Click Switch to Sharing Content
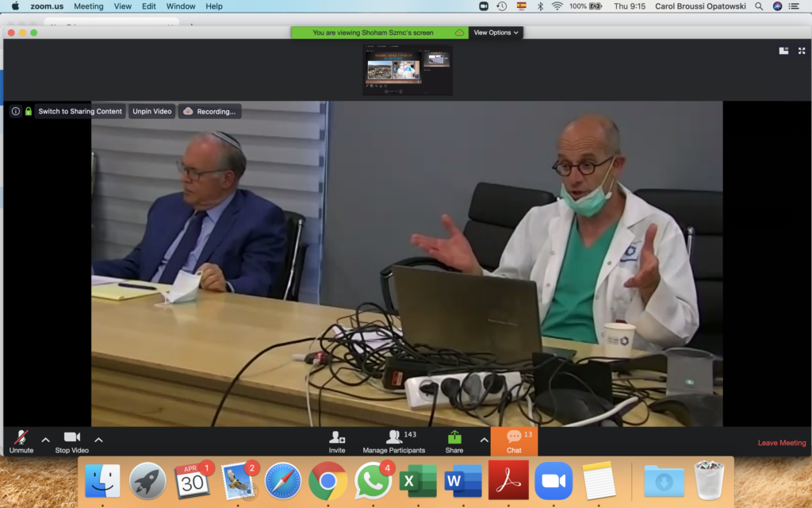 tap(80, 111)
